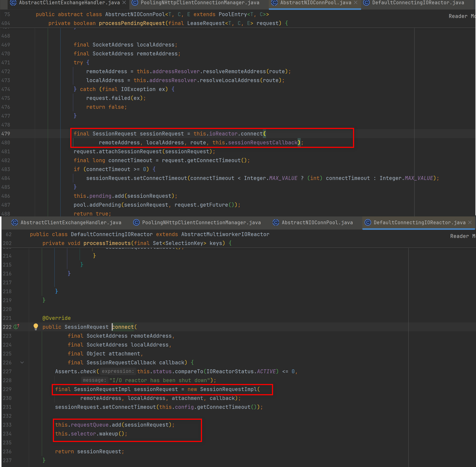The image size is (476, 467).
Task: Click Asserts.check call on line 227
Action: (76, 371)
